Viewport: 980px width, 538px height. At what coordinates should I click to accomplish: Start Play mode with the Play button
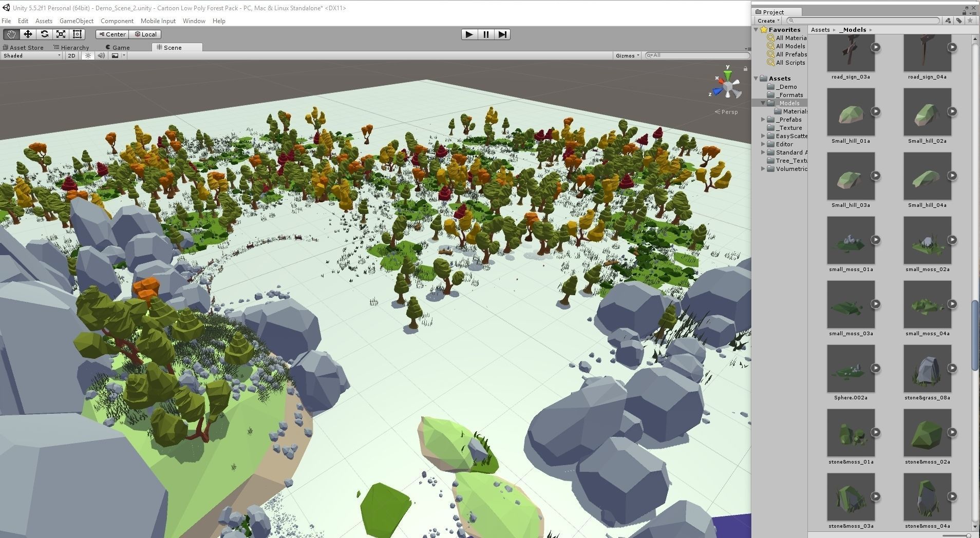point(468,34)
